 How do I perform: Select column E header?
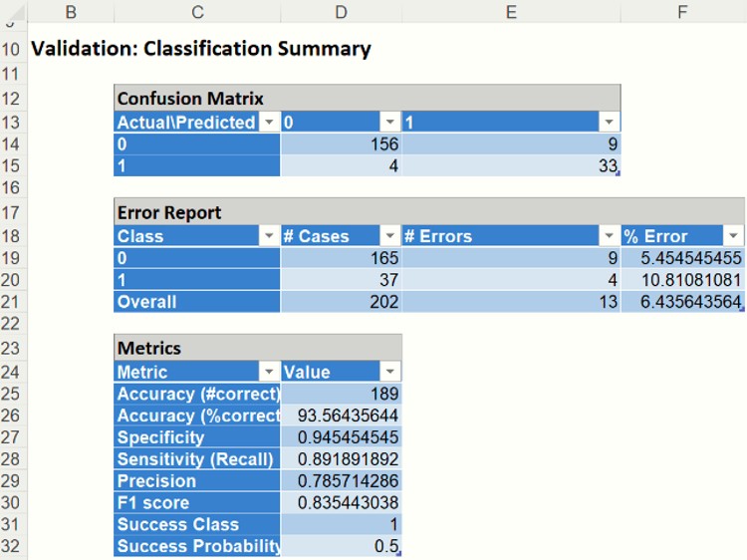pyautogui.click(x=511, y=11)
